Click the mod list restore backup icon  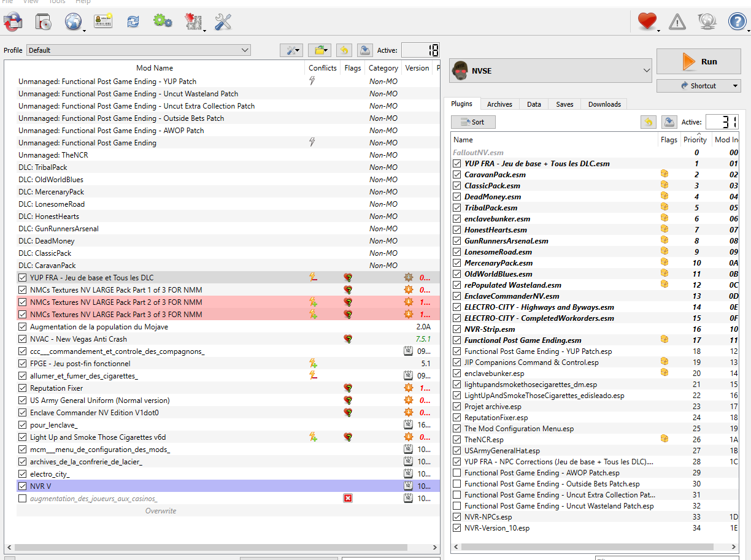point(344,50)
